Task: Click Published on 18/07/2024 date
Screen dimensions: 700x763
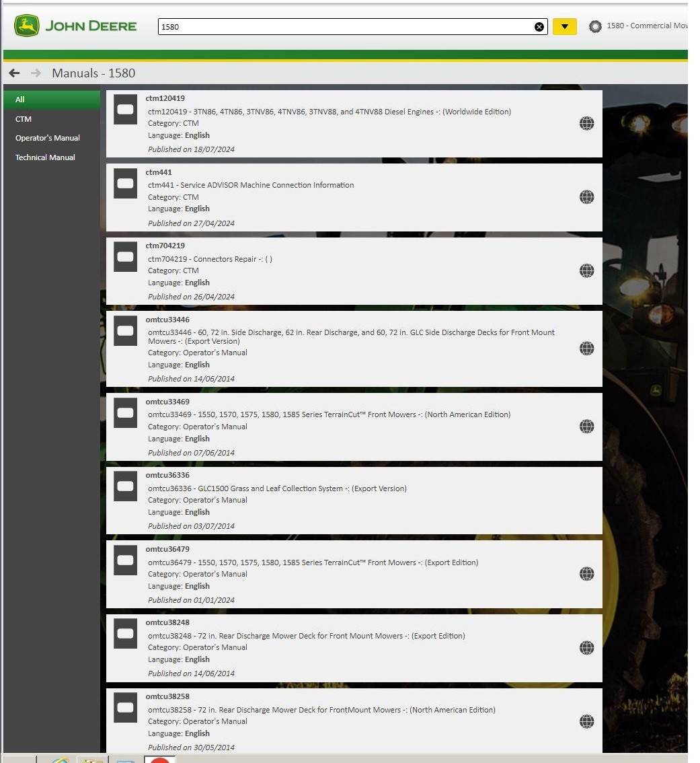Action: pyautogui.click(x=191, y=150)
